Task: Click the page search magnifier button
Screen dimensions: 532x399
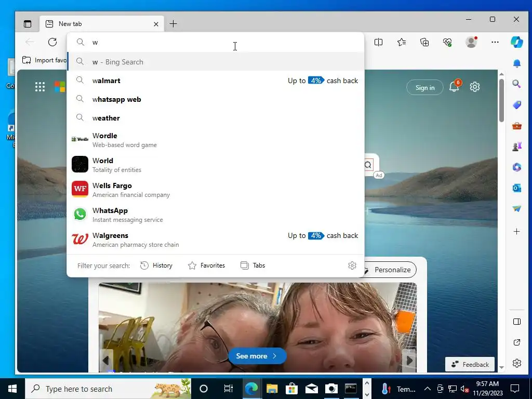Action: click(368, 165)
